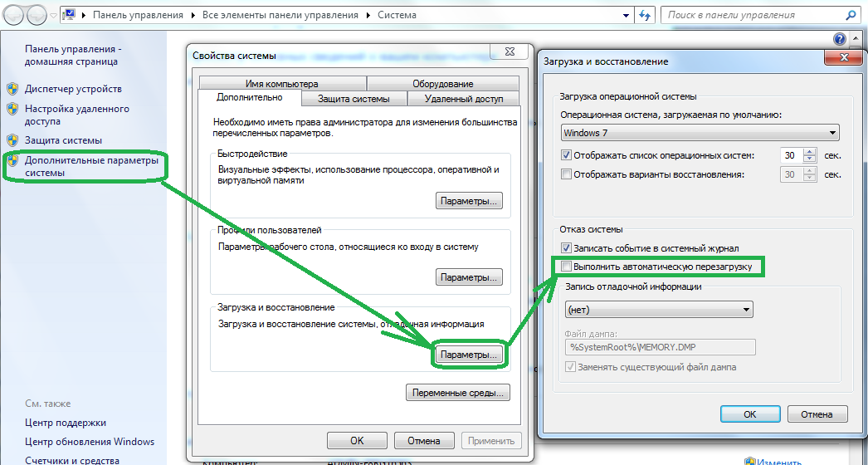Image resolution: width=868 pixels, height=465 pixels.
Task: Open default operating system dropdown Windows 7
Action: tap(700, 133)
